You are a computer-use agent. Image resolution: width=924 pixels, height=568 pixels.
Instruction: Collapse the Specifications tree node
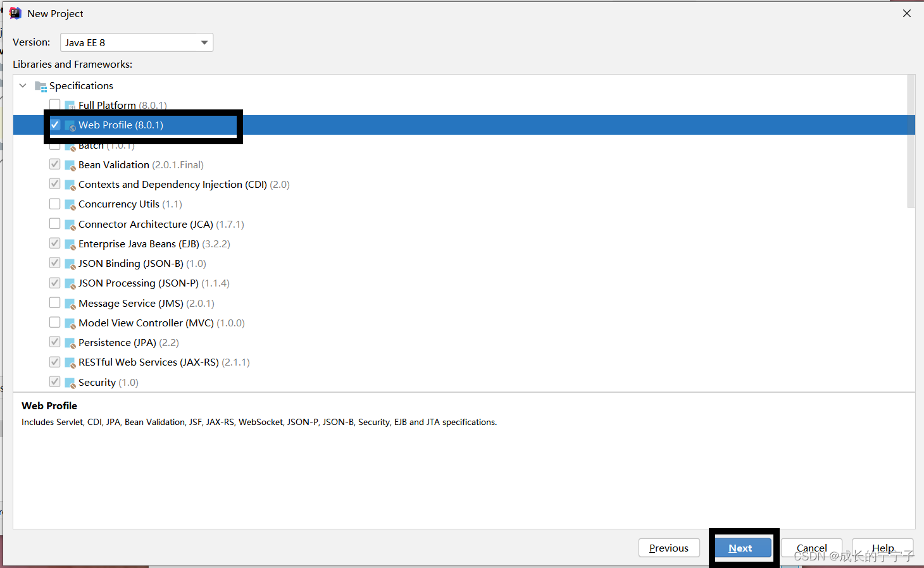point(23,85)
